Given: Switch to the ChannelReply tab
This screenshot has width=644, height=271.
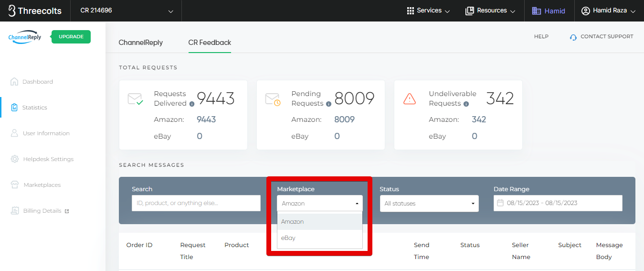Looking at the screenshot, I should pyautogui.click(x=141, y=43).
